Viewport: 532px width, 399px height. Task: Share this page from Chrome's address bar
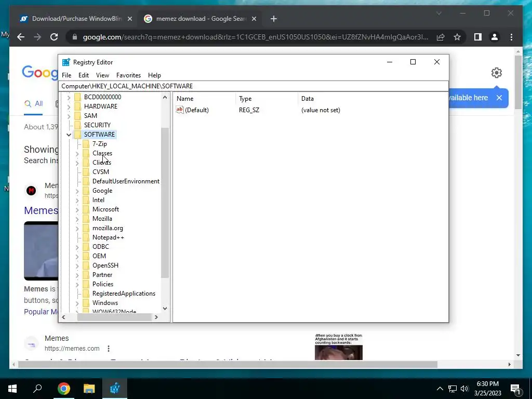[441, 37]
